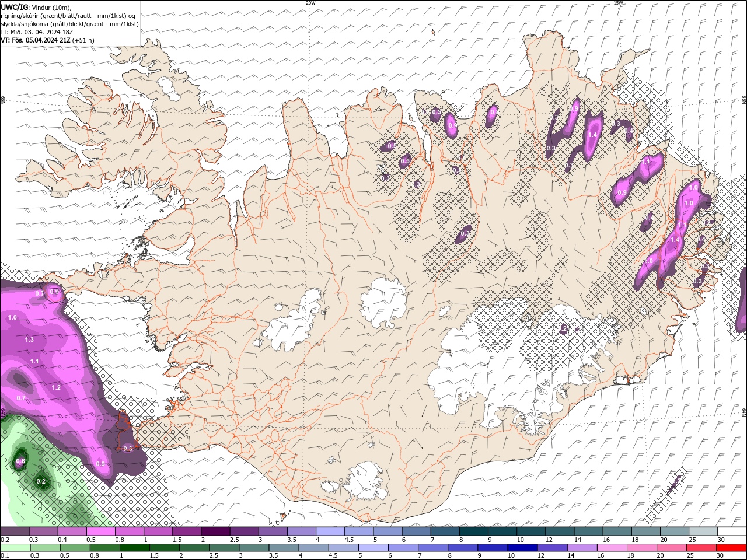The height and width of the screenshot is (560, 747).
Task: Click the '0.6' value in the green rain area
Action: (x=20, y=461)
